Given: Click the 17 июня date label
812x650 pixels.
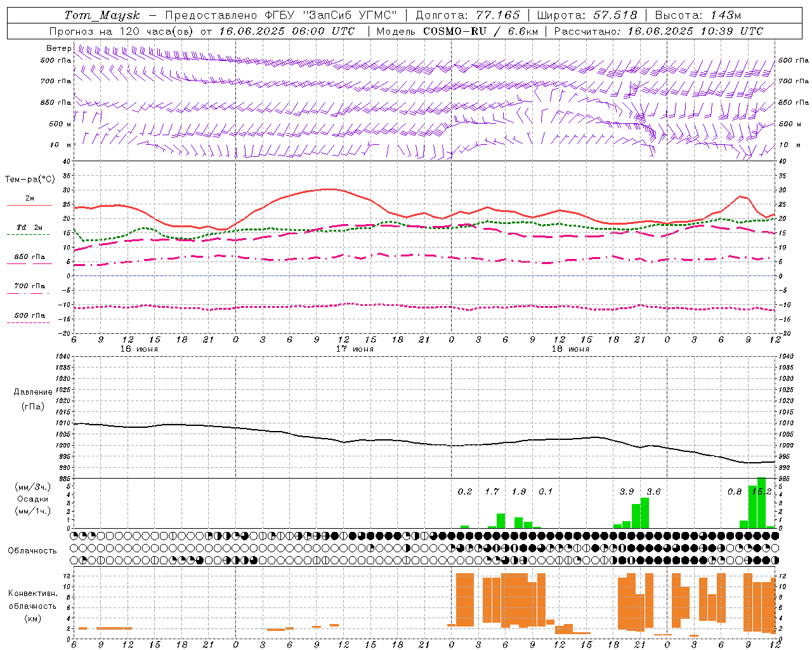Looking at the screenshot, I should point(355,349).
